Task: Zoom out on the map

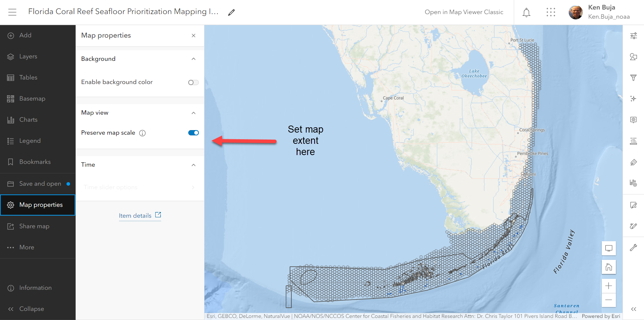Action: pyautogui.click(x=608, y=300)
